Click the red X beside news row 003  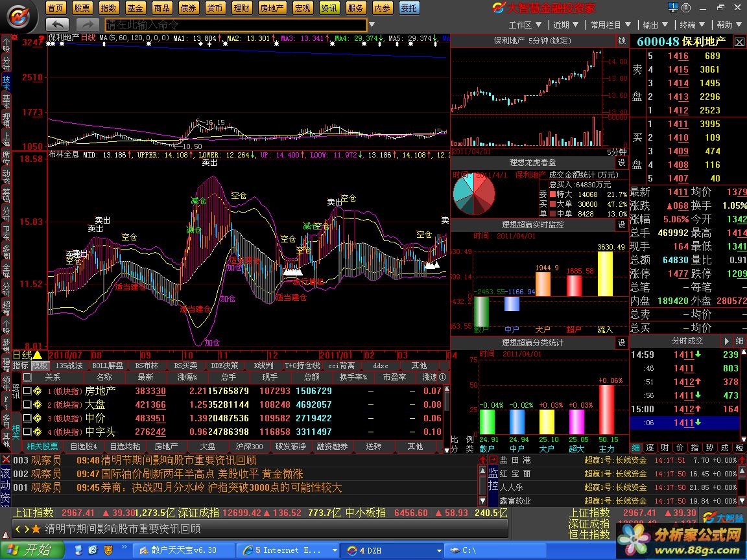click(x=6, y=460)
